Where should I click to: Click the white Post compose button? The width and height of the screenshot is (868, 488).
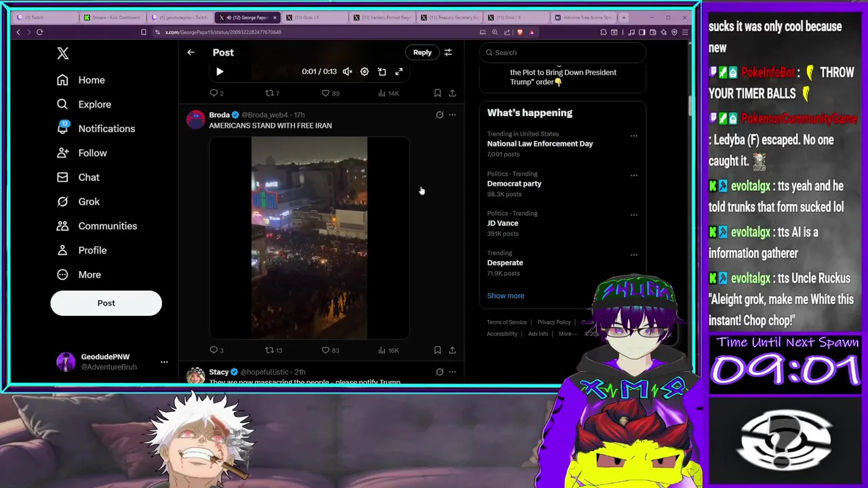(106, 303)
